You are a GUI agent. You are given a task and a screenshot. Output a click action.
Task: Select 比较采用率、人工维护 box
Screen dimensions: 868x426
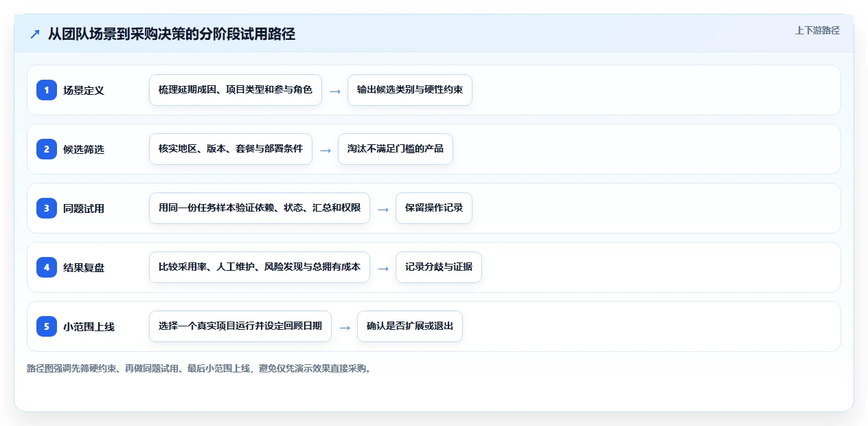pyautogui.click(x=260, y=267)
